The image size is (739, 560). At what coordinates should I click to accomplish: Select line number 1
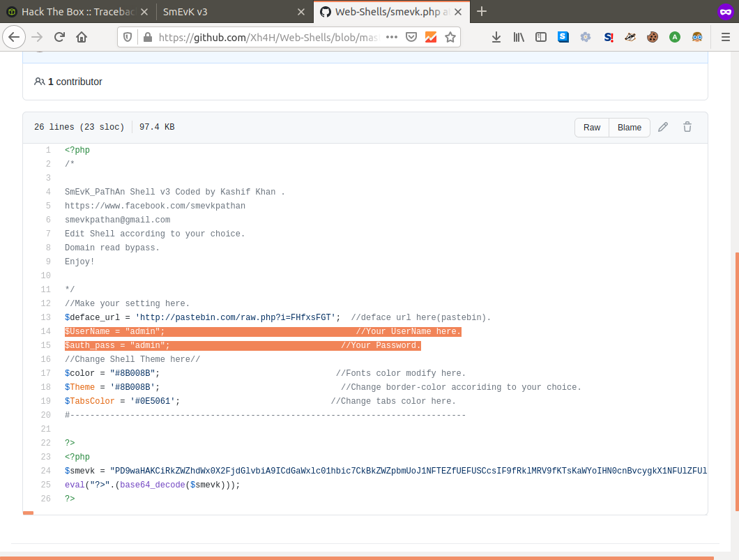(48, 150)
